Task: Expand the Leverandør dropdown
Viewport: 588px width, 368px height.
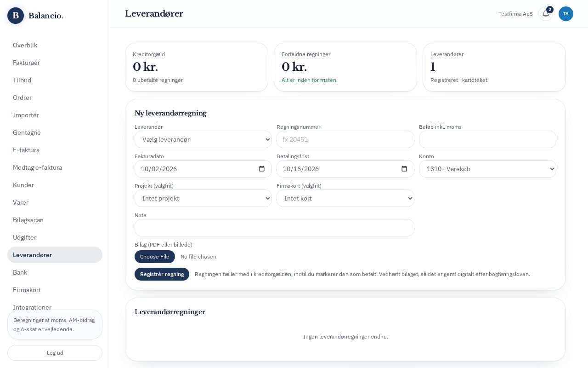Action: (203, 139)
